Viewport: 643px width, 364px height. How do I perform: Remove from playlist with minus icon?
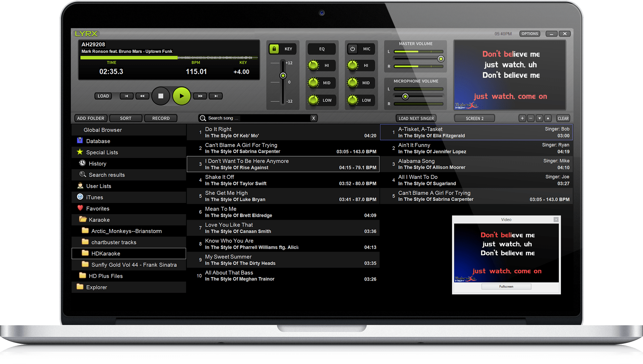tap(531, 118)
